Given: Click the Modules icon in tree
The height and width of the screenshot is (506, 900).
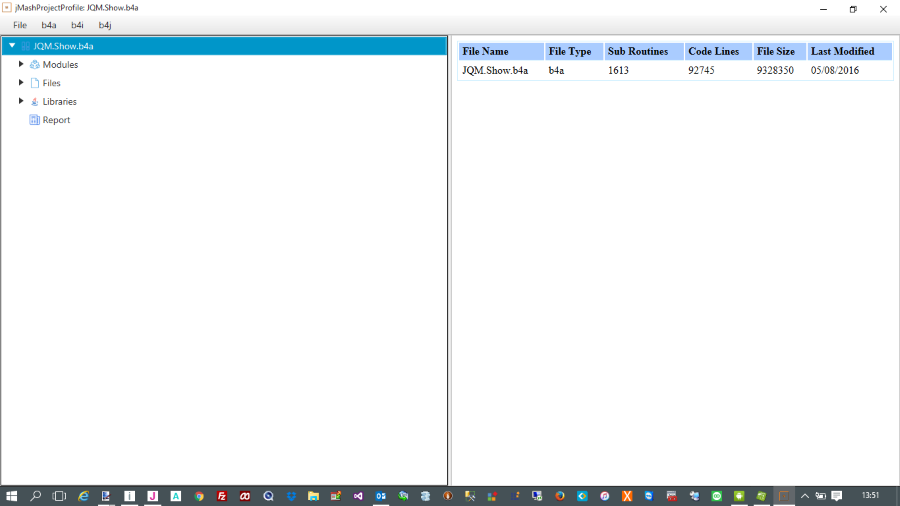Looking at the screenshot, I should [34, 65].
